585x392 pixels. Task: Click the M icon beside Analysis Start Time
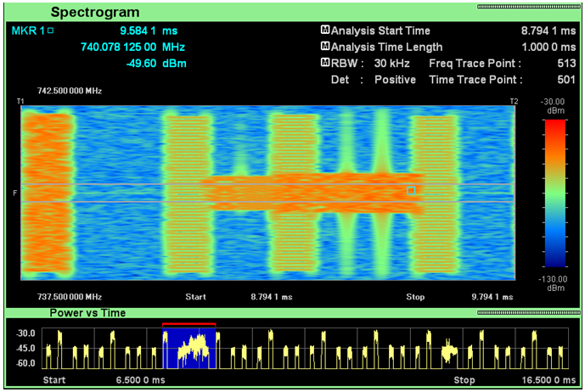click(325, 30)
